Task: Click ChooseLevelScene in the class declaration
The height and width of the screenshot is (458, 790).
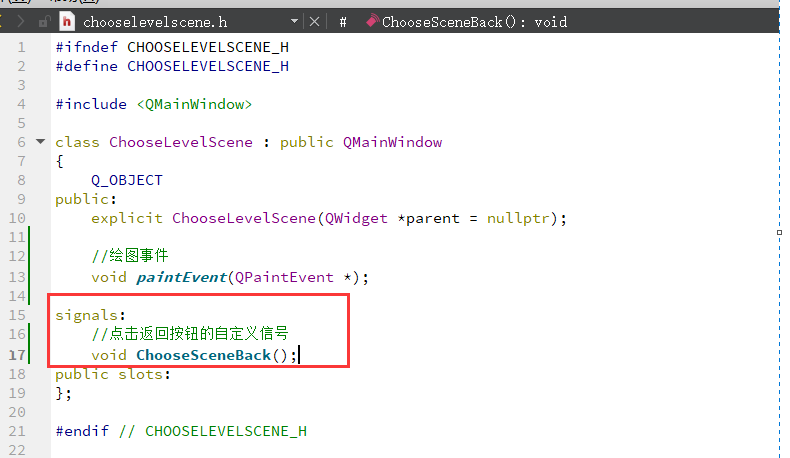Action: [x=181, y=143]
